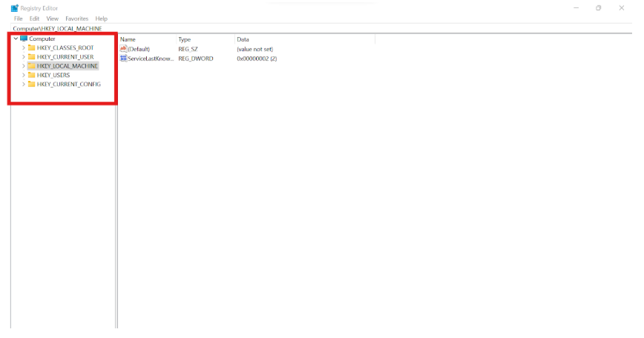Open the View menu
644x338 pixels.
(x=52, y=19)
